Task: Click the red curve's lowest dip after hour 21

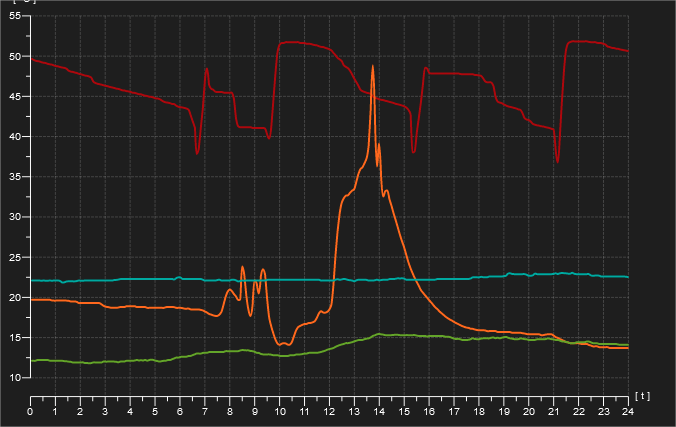Action: click(x=557, y=162)
